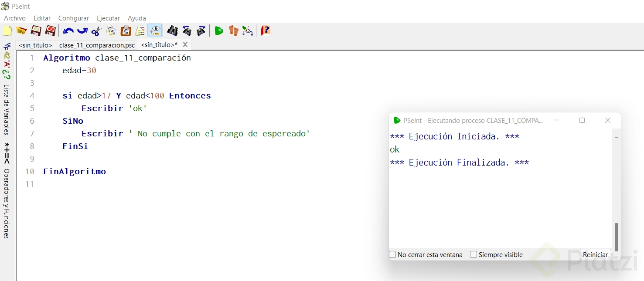Expand the 'Lista de Variables' side panel
Screen dimensions: 644x281
[x=7, y=109]
